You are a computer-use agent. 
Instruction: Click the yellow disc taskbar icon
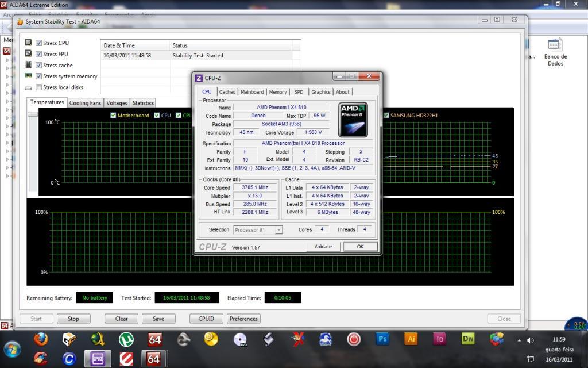[211, 339]
